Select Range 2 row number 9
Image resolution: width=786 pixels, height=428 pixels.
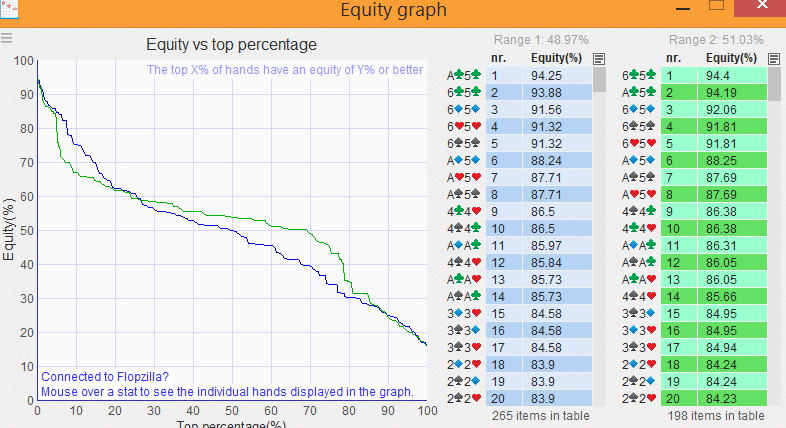(679, 212)
